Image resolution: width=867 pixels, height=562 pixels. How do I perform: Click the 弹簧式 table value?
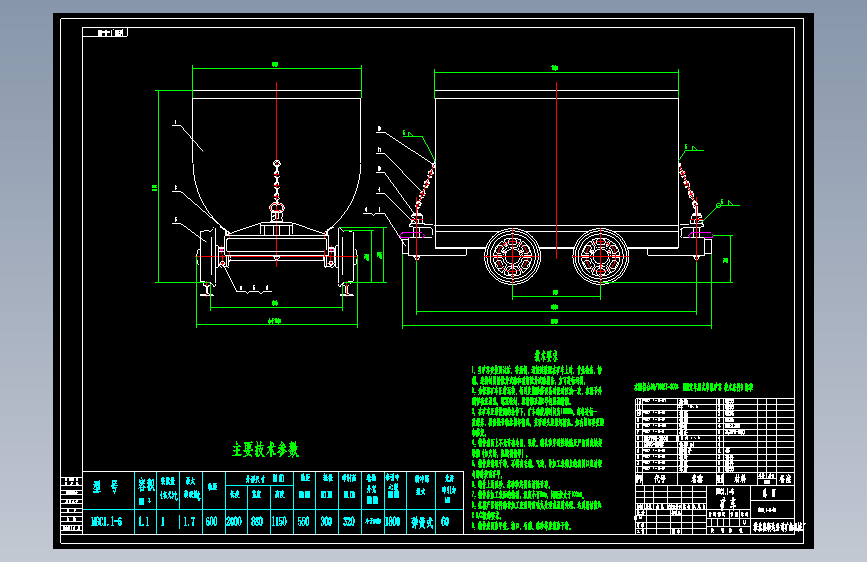coord(422,522)
